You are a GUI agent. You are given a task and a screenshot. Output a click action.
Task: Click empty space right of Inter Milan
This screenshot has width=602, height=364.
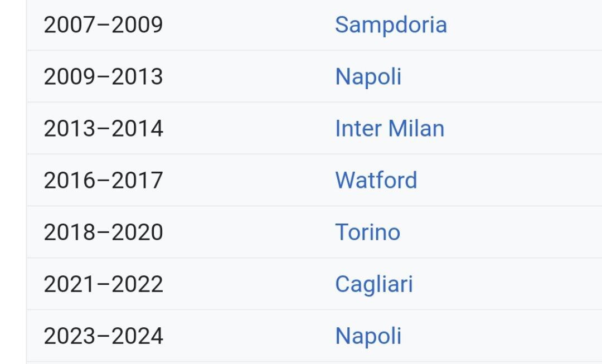pyautogui.click(x=524, y=129)
